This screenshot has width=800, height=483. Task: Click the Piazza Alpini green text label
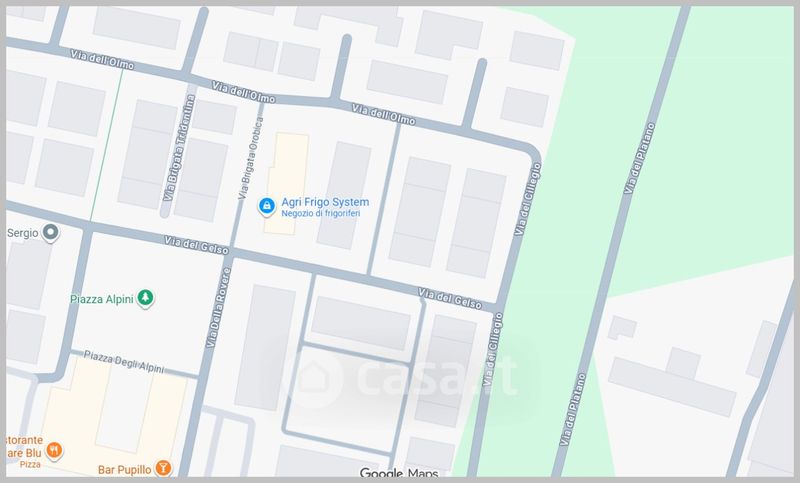[x=102, y=299]
